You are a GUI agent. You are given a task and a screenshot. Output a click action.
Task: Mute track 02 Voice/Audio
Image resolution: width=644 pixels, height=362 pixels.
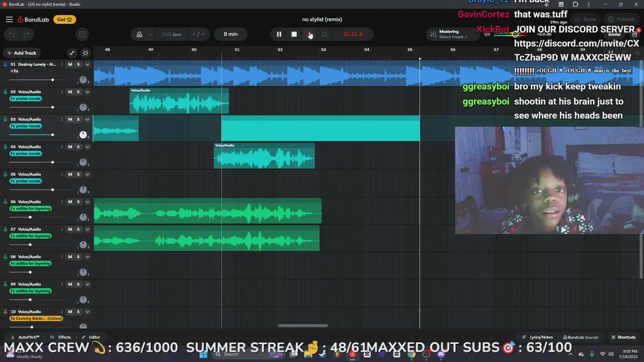click(70, 92)
